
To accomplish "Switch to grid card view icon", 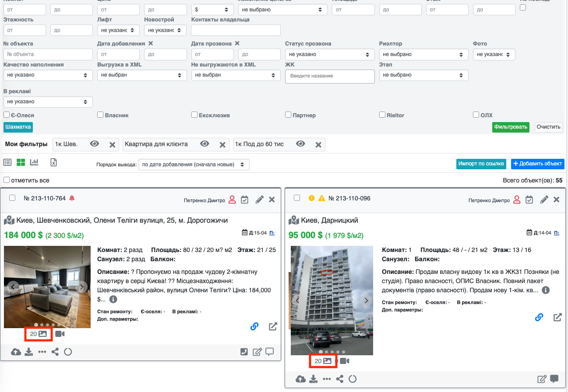I will [x=21, y=163].
